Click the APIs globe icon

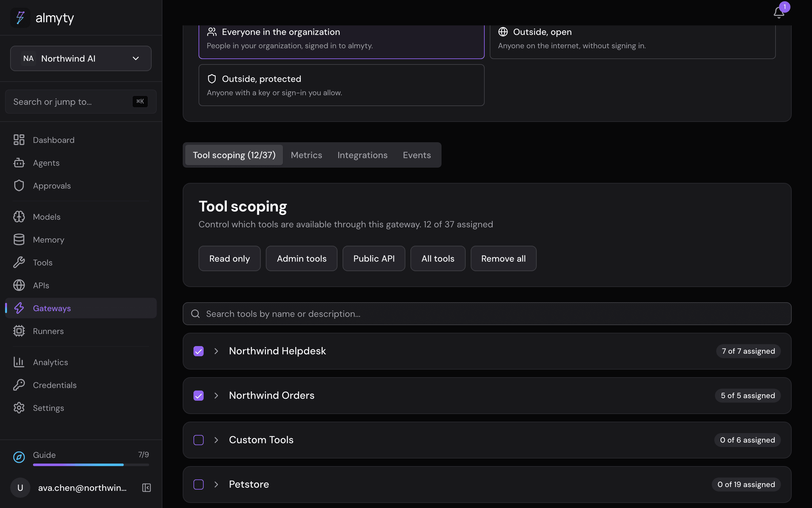tap(19, 285)
